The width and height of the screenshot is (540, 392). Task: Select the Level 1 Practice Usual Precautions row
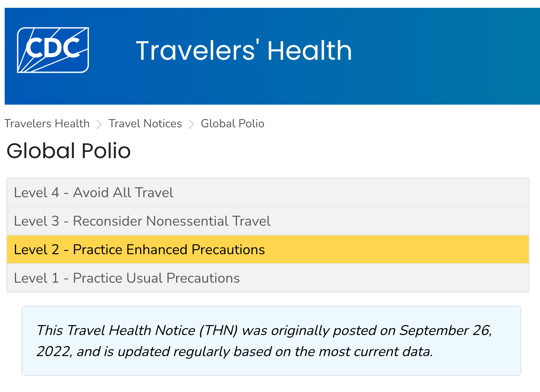[127, 278]
